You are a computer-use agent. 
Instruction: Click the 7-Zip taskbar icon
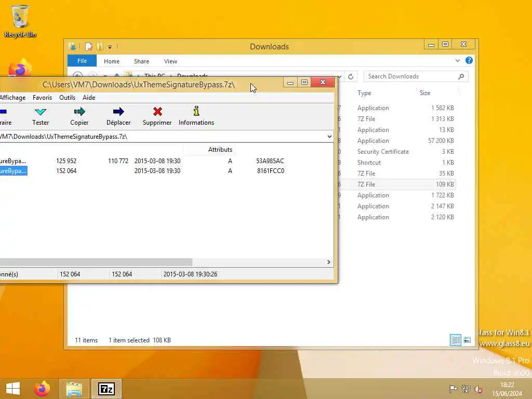106,389
